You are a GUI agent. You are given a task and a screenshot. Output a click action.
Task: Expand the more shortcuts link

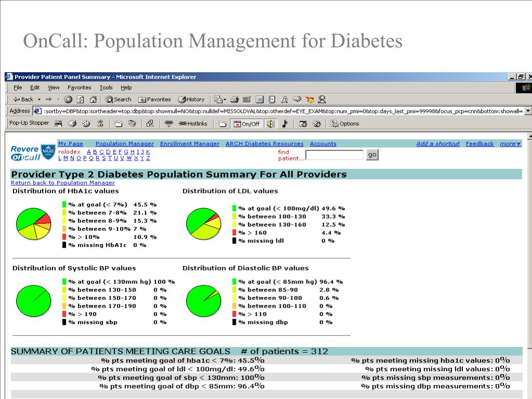(x=510, y=143)
